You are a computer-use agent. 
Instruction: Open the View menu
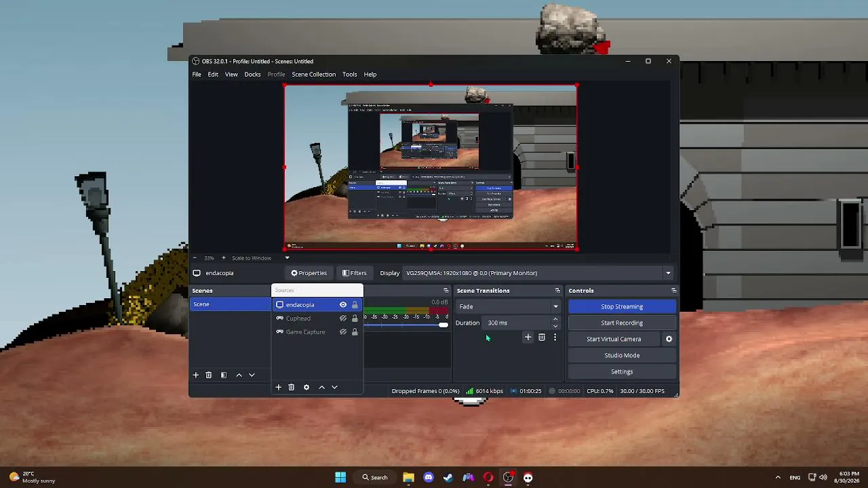(x=231, y=75)
